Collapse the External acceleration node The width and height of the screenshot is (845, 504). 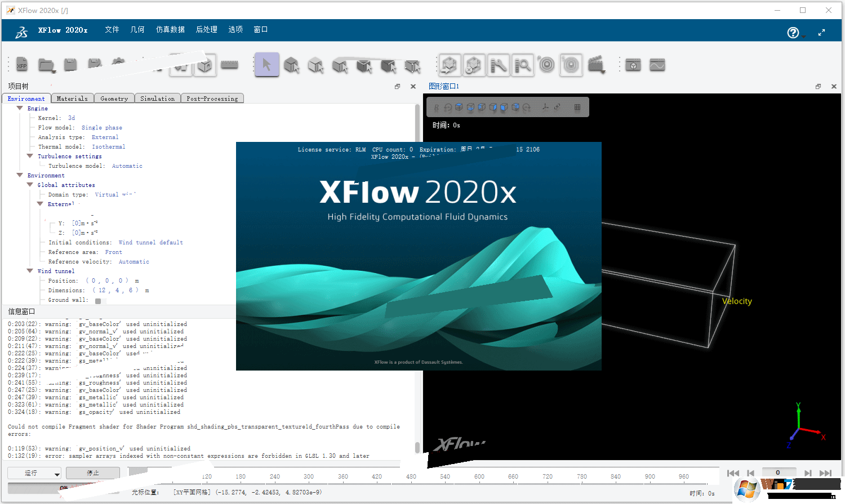[40, 204]
